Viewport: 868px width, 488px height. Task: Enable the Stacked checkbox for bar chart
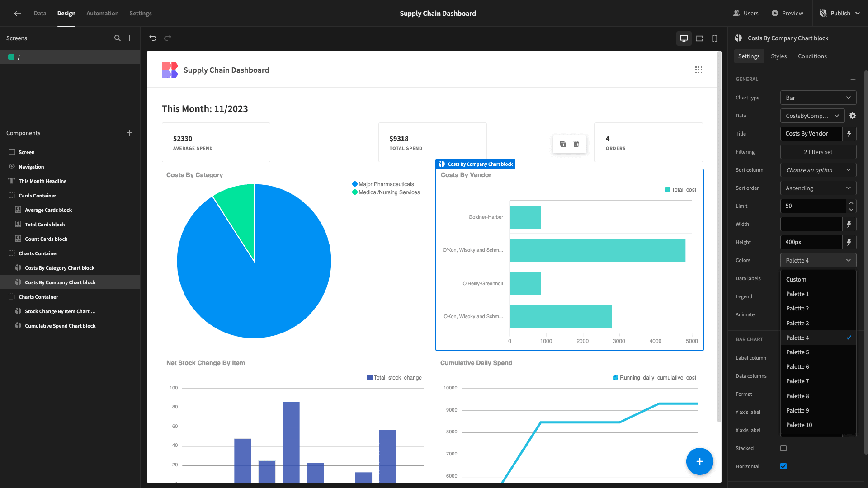click(783, 448)
